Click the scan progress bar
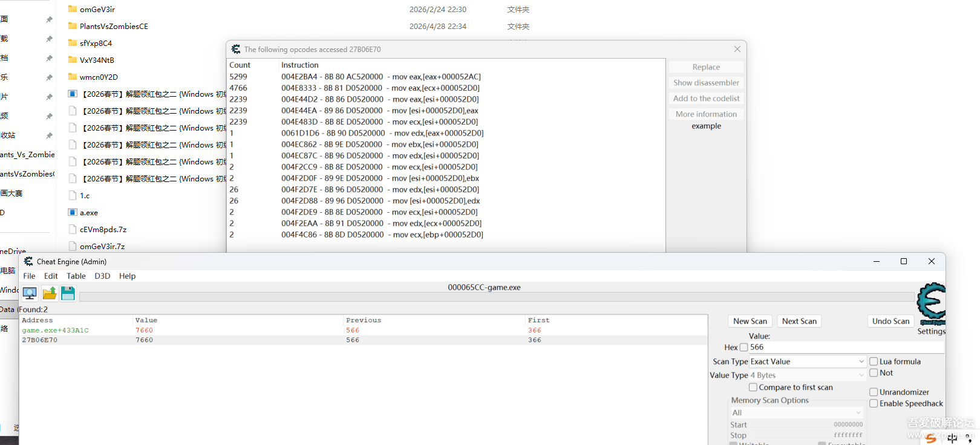Screen dimensions: 980x445 (497, 297)
